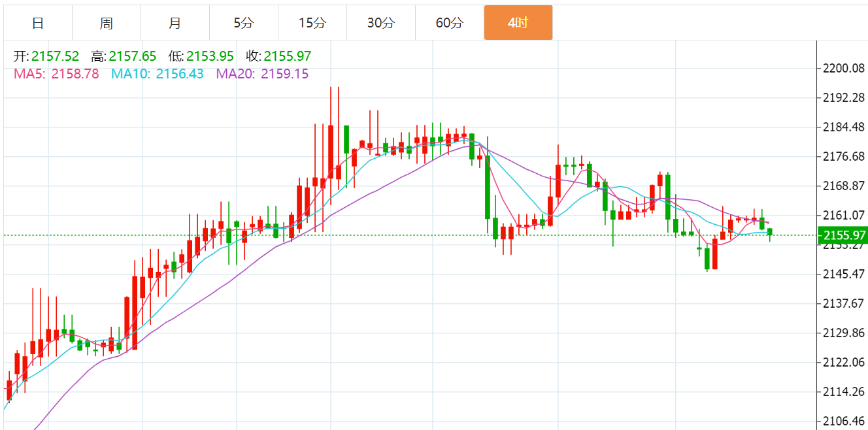Click the 2106.46 price axis label
This screenshot has width=868, height=430.
pyautogui.click(x=844, y=421)
